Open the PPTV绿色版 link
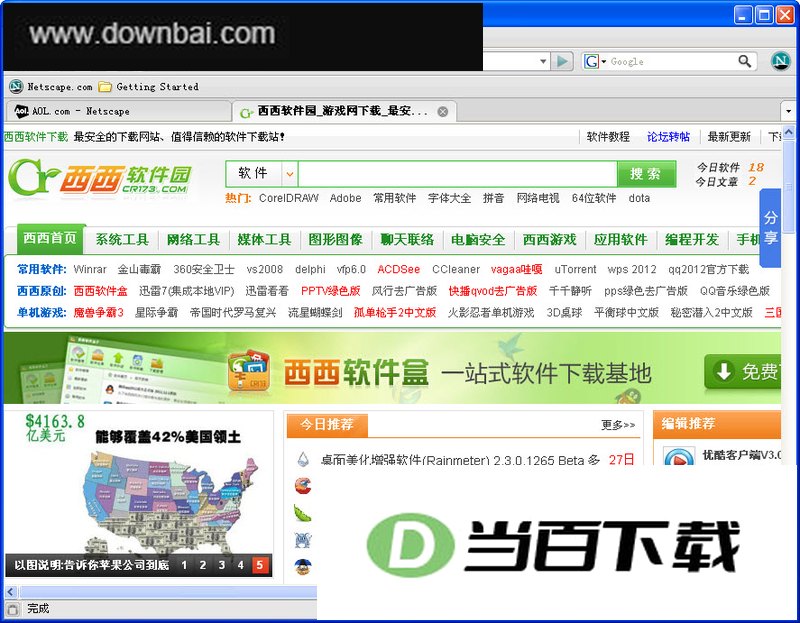This screenshot has height=623, width=800. 331,291
